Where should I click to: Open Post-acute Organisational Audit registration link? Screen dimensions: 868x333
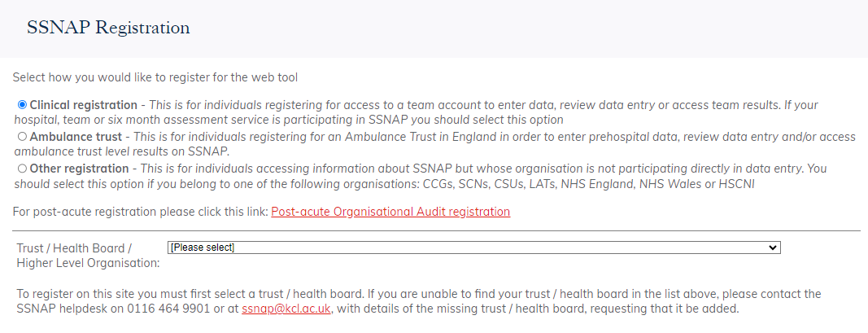[390, 212]
